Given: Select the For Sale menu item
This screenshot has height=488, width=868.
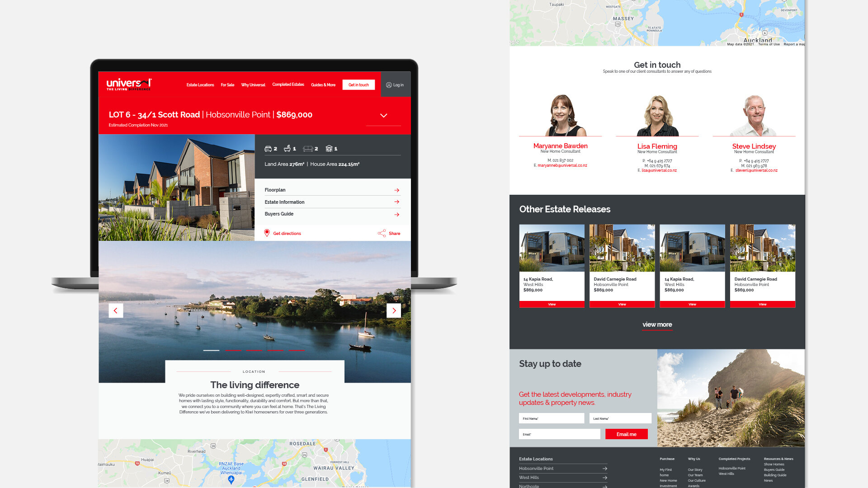Looking at the screenshot, I should (x=228, y=84).
